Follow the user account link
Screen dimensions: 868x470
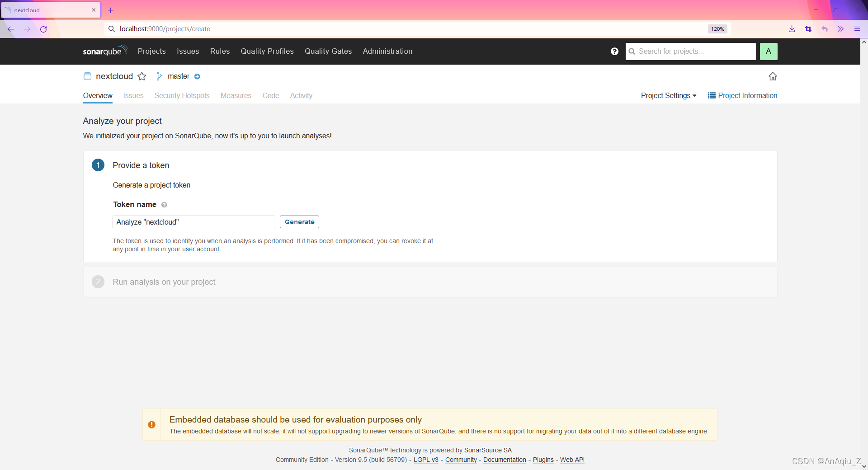[x=201, y=249]
